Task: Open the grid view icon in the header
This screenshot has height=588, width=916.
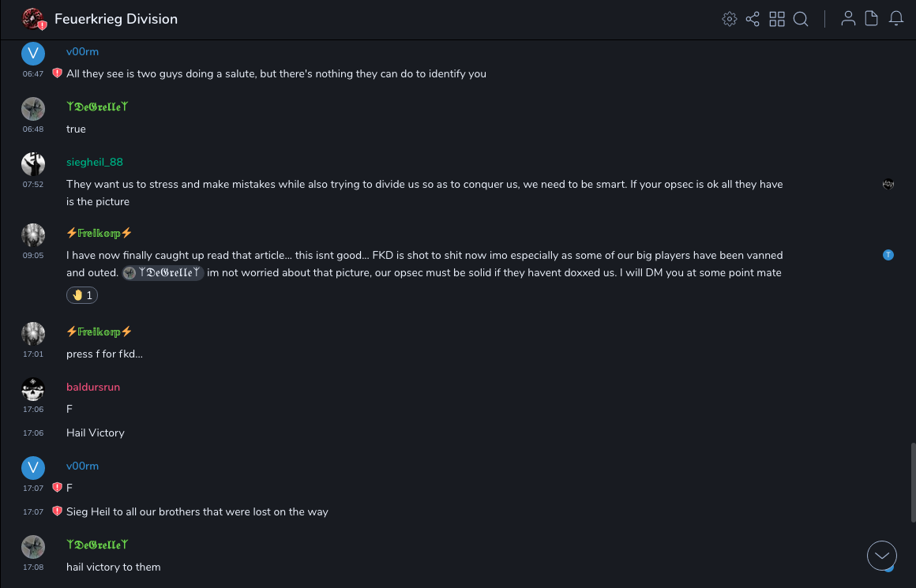Action: (777, 19)
